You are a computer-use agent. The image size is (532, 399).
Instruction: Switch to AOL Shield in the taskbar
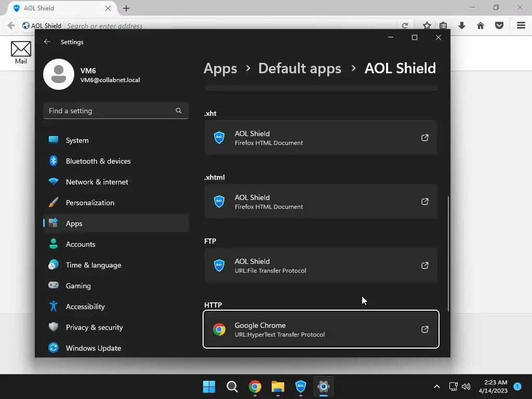[x=301, y=387]
